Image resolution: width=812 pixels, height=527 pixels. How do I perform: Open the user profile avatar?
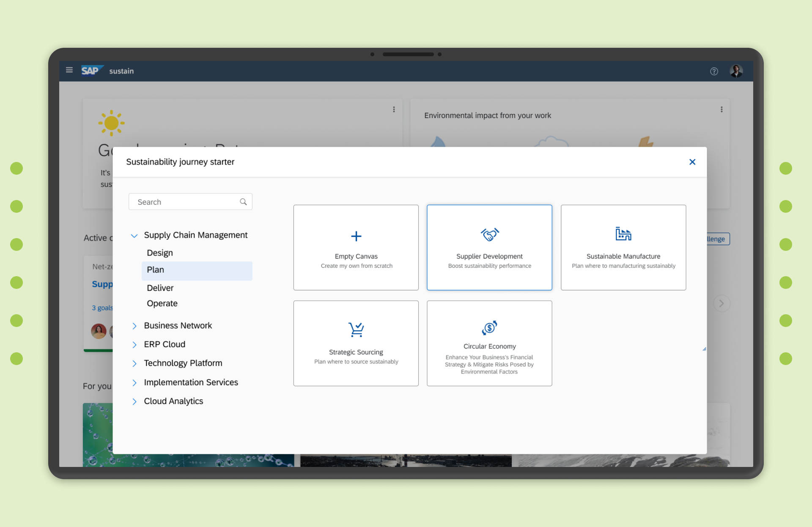[x=736, y=71]
